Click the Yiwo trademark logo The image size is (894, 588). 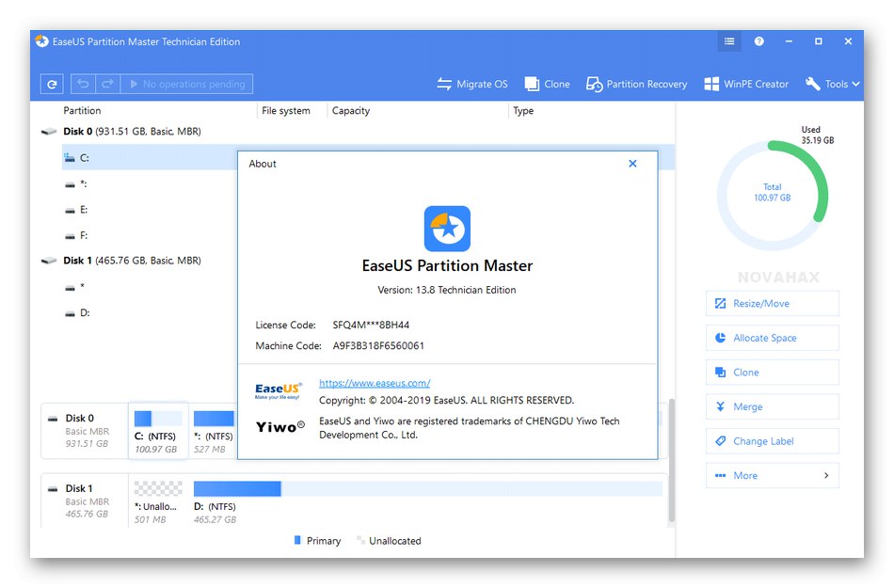point(279,427)
